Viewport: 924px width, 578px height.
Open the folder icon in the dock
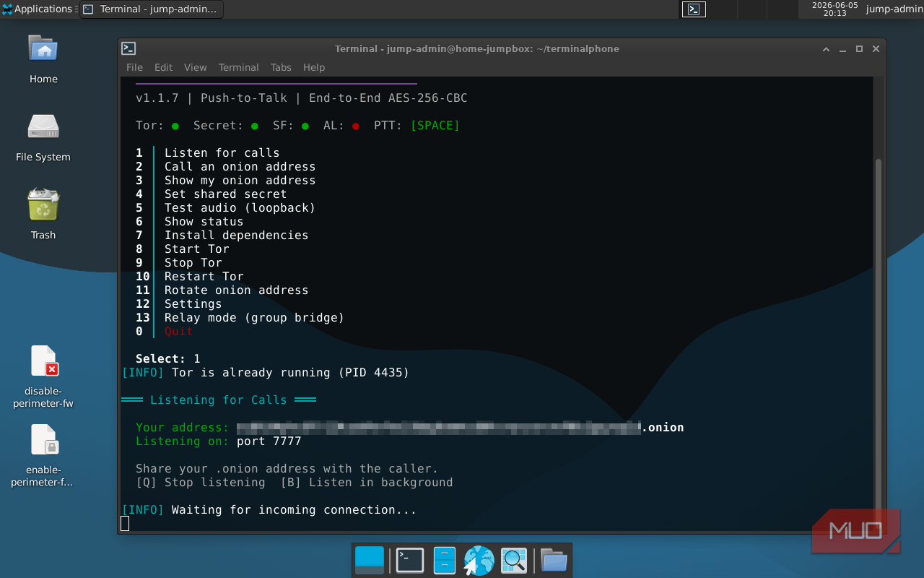(x=554, y=560)
